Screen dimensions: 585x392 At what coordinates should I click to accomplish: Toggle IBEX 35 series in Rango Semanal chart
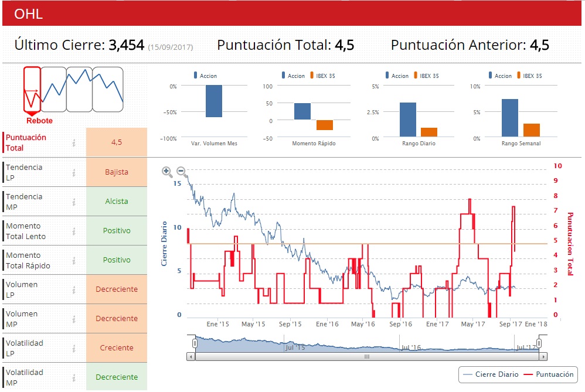tap(529, 76)
